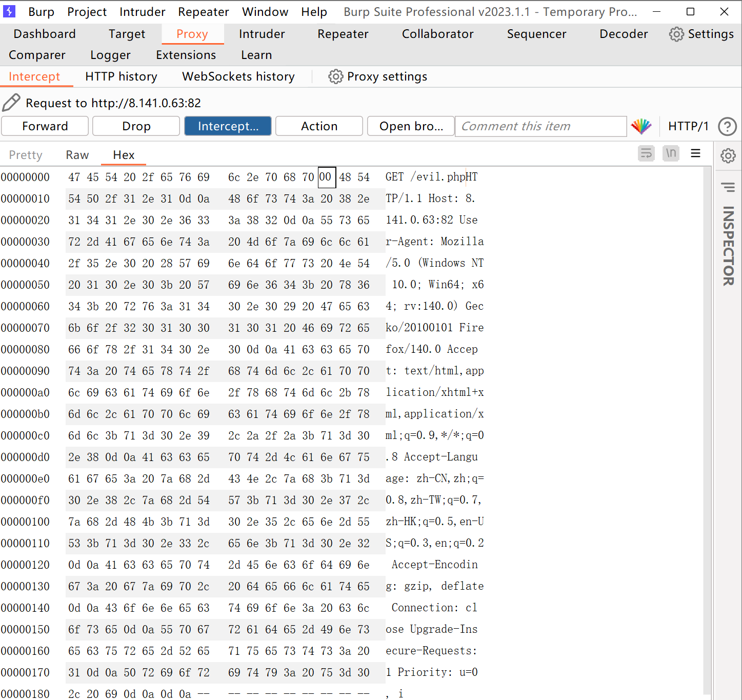The image size is (742, 700).
Task: Open the Decoder tab
Action: pos(624,34)
